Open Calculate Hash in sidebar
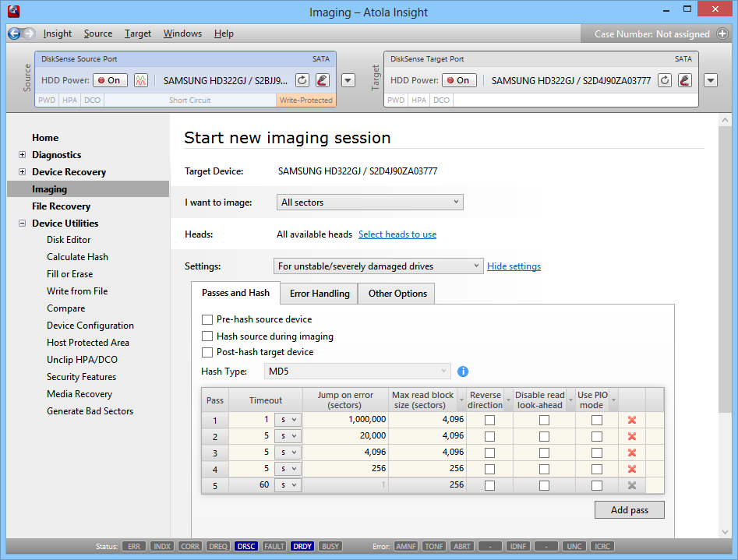The height and width of the screenshot is (560, 738). (77, 257)
